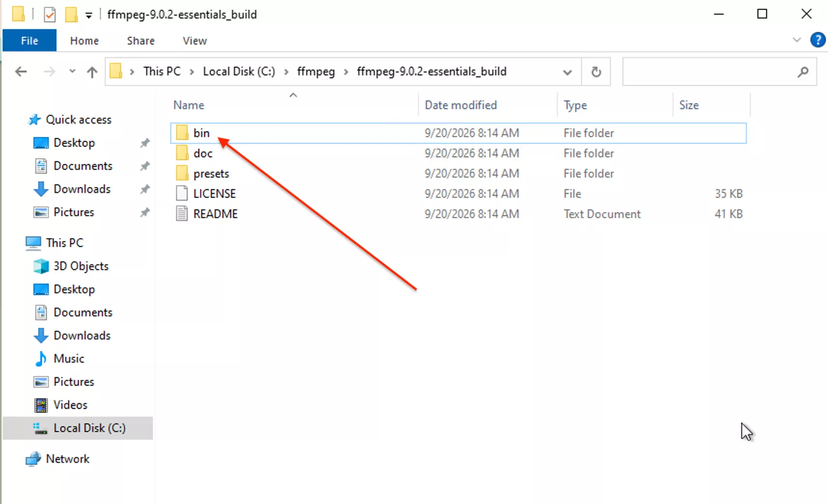Switch to the View ribbon tab

pos(195,41)
